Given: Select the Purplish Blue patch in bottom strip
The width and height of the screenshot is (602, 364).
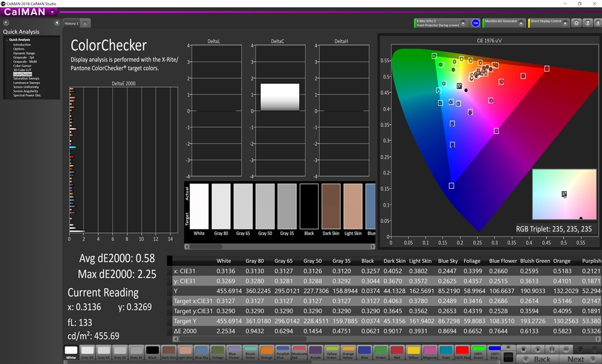Looking at the screenshot, I should point(283,352).
